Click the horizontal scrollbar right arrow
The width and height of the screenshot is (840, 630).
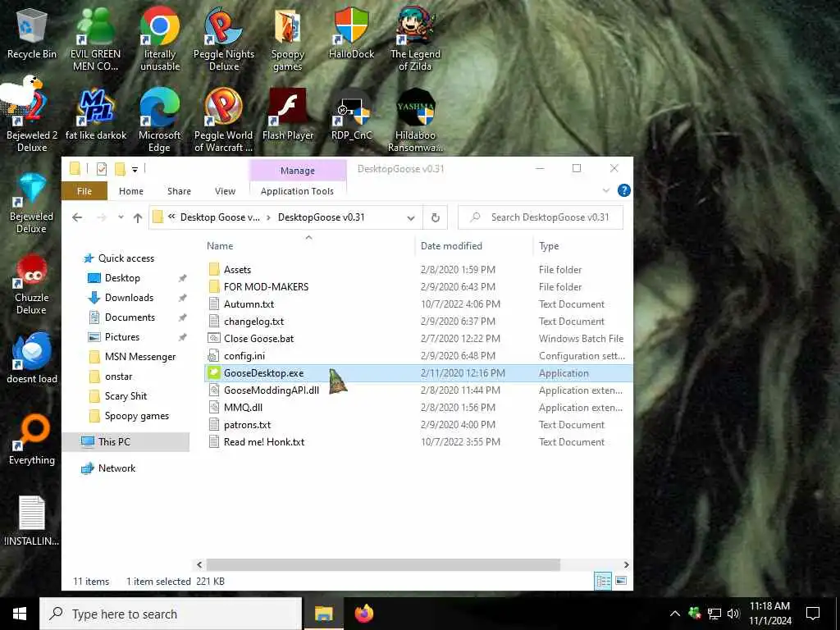[626, 564]
